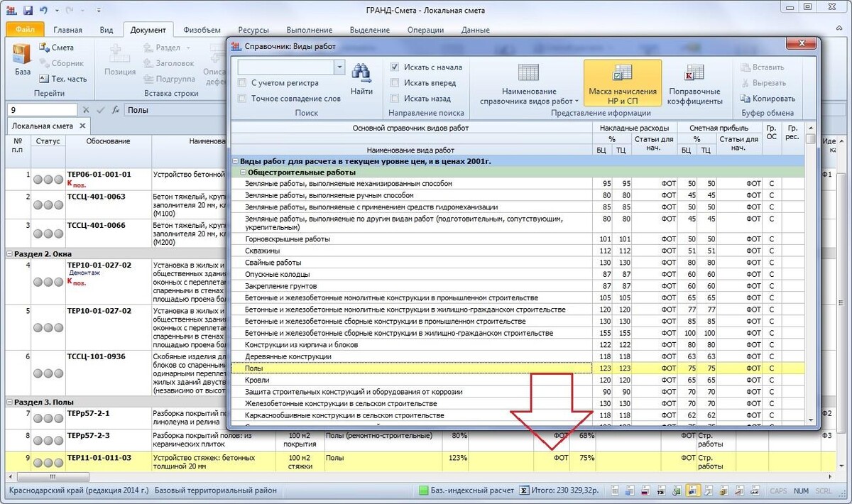This screenshot has width=852, height=504.
Task: Click the ГРАНД-Смета app icon in title bar
Action: 13,10
